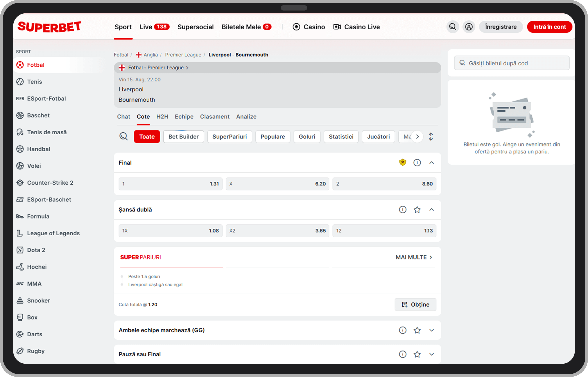The height and width of the screenshot is (377, 588).
Task: Filter markets by Jucători
Action: pyautogui.click(x=378, y=137)
